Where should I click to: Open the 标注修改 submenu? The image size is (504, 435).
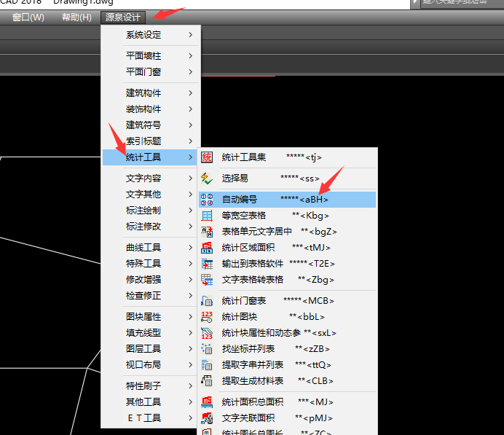(x=150, y=227)
